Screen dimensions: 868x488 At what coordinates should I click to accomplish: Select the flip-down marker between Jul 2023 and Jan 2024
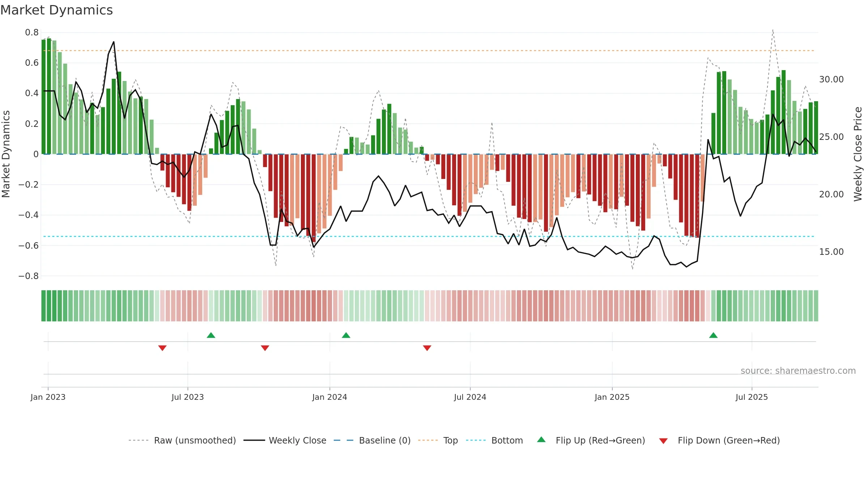[265, 348]
